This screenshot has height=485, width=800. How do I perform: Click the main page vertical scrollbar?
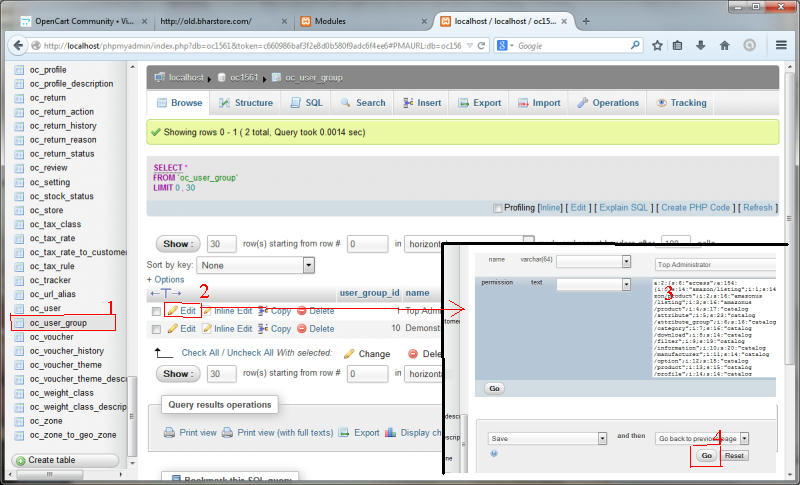coord(789,218)
